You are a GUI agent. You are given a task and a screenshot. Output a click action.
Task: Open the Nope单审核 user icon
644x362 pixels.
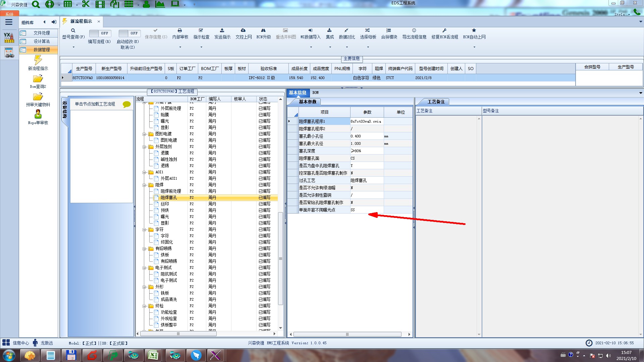38,115
